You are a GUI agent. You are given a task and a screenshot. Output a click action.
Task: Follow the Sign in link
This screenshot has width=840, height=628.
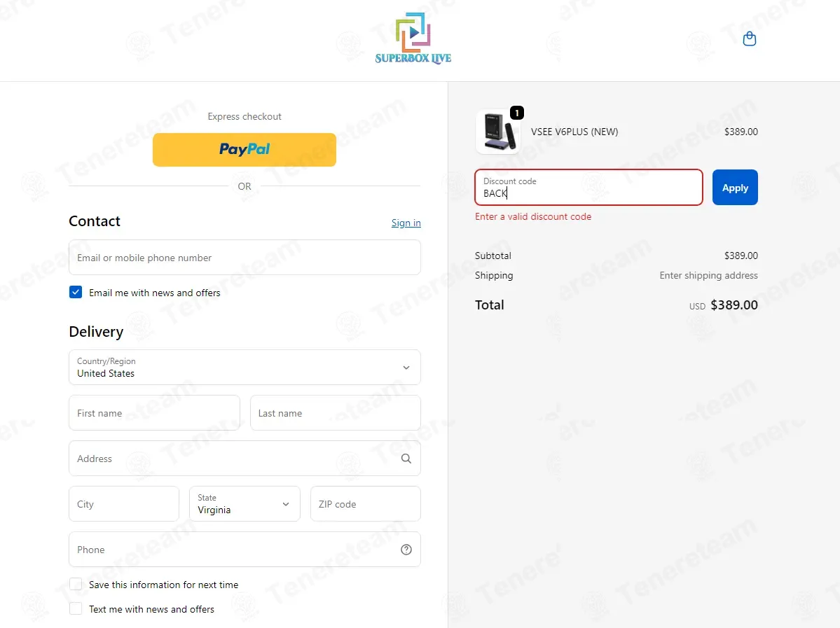coord(406,223)
